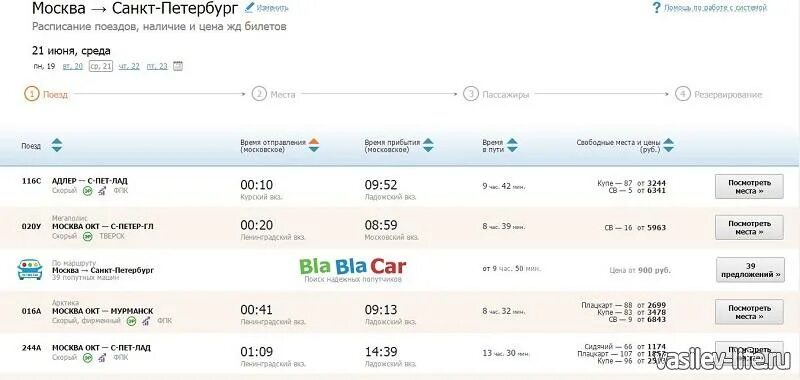This screenshot has height=380, width=800.
Task: Click electronic registration icon for train 116С
Action: (x=88, y=191)
